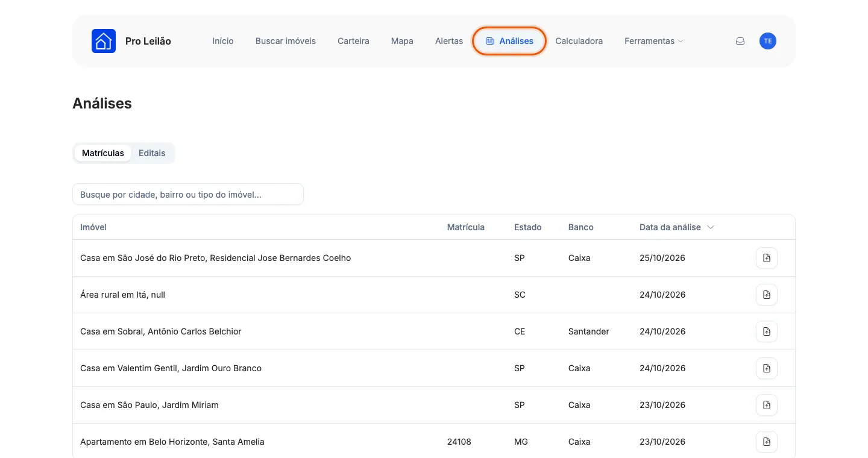Select row Apartamento em Belo Horizonte, Santa Amelia
Image resolution: width=868 pixels, height=458 pixels.
click(434, 442)
